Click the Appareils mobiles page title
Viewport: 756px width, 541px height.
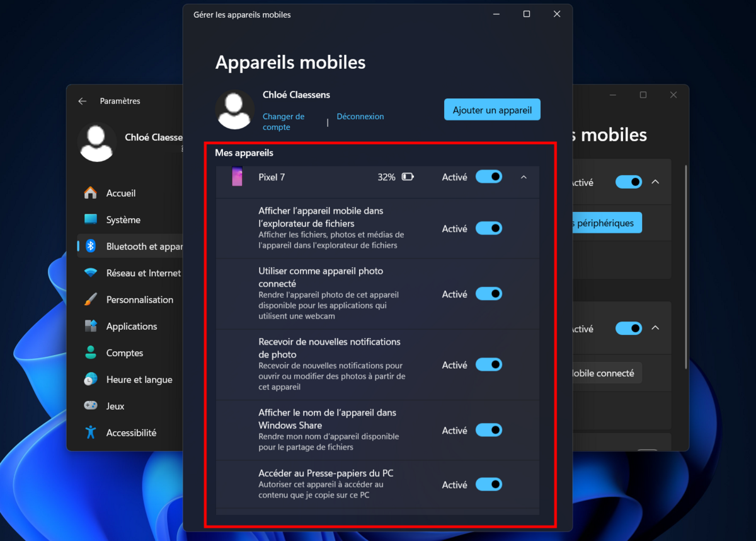tap(290, 62)
